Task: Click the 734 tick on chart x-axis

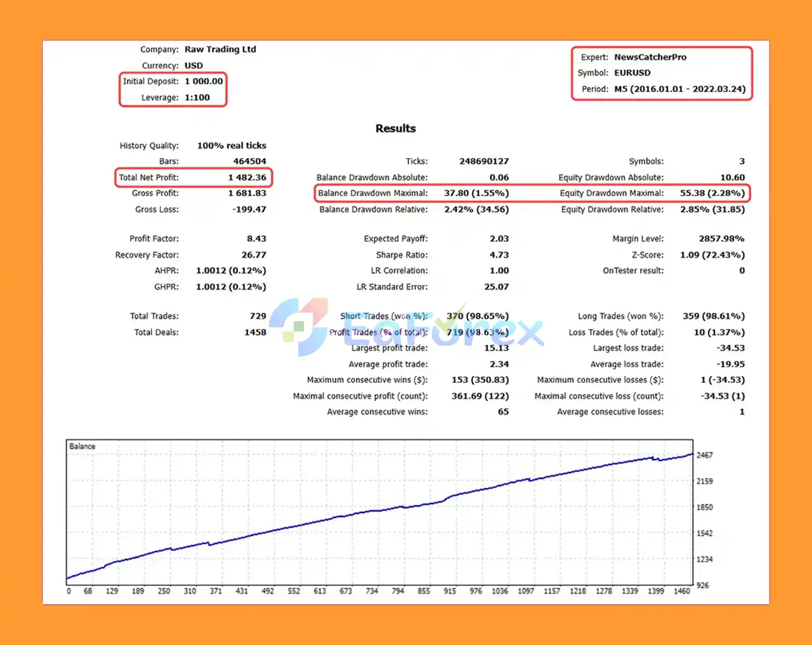Action: [x=372, y=591]
